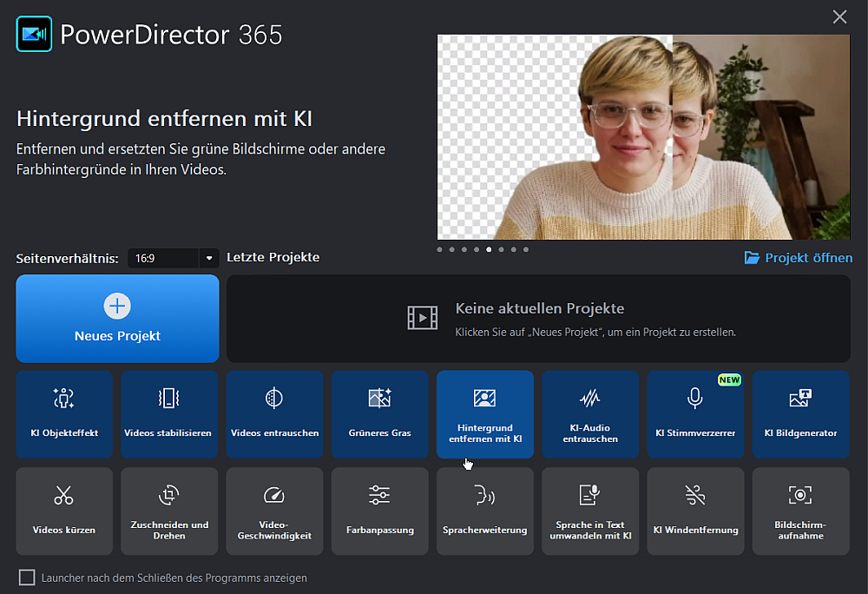
Task: Start the Farbanpassung feature
Action: pos(379,511)
